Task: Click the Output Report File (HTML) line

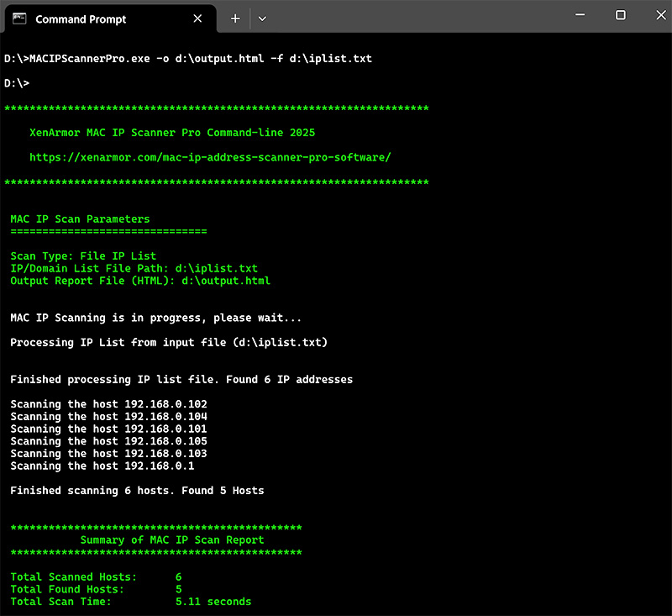Action: 140,281
